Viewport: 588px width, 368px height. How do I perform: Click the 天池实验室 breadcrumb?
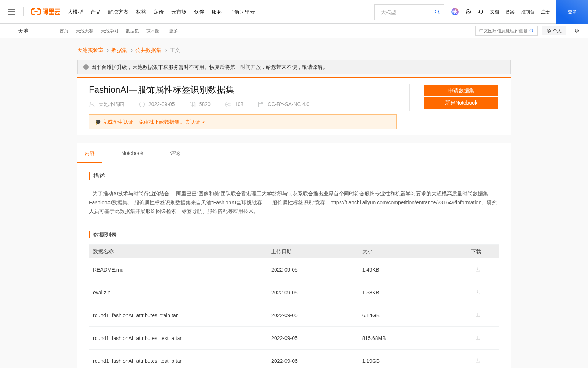tap(90, 50)
